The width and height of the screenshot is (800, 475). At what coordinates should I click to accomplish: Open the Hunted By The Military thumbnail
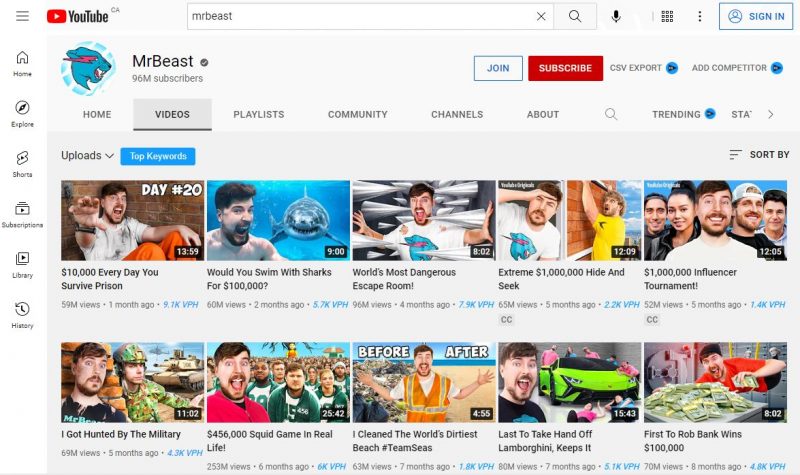coord(132,382)
